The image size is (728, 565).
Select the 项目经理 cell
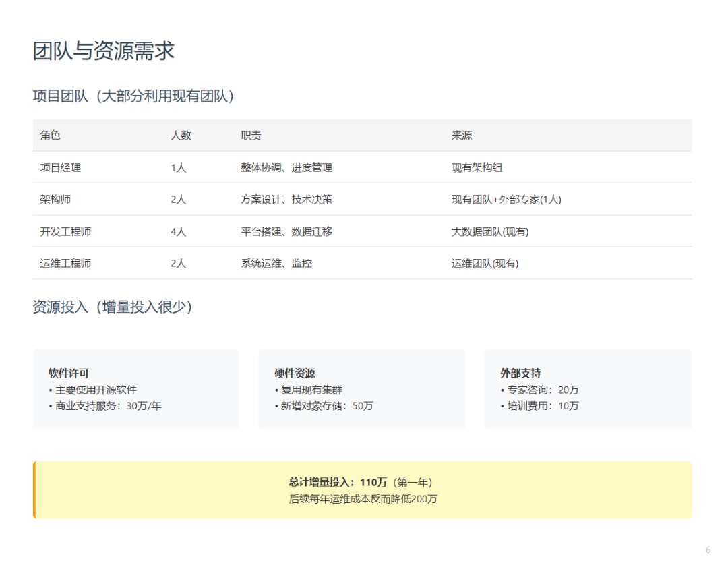(x=61, y=168)
